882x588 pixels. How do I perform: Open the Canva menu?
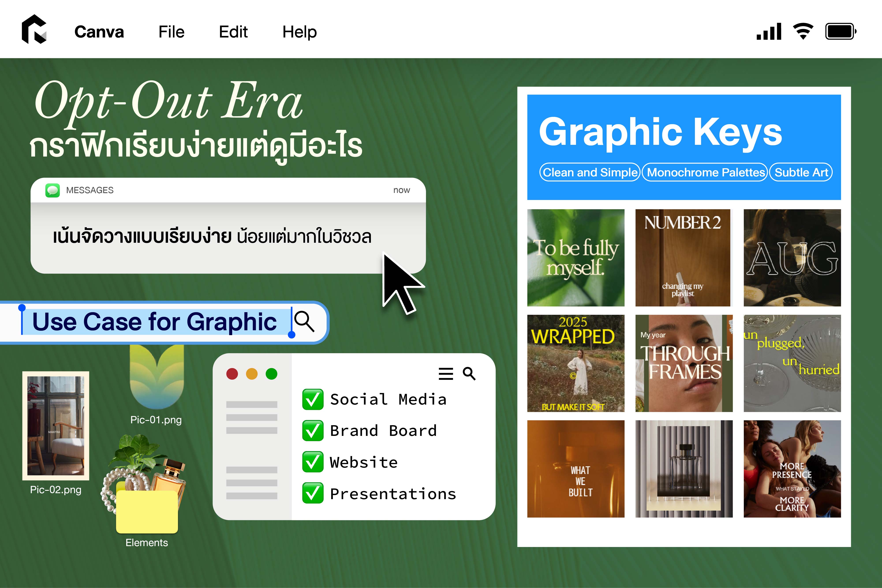(99, 32)
